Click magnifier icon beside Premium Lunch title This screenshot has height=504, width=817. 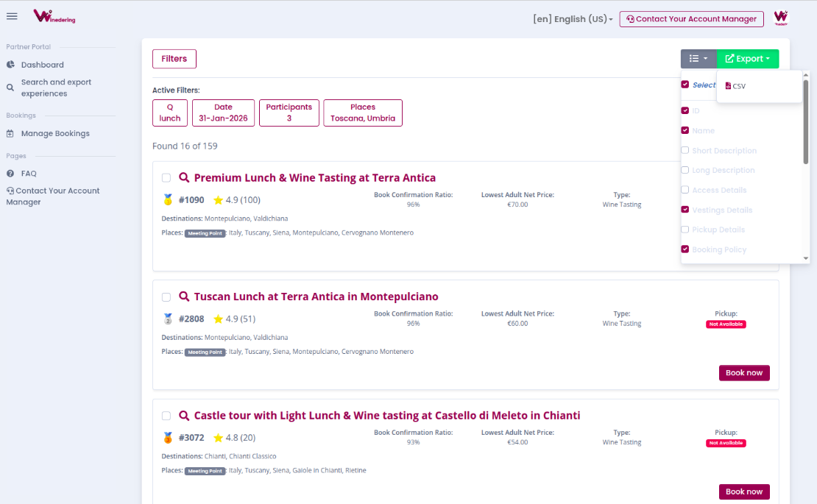(x=185, y=178)
